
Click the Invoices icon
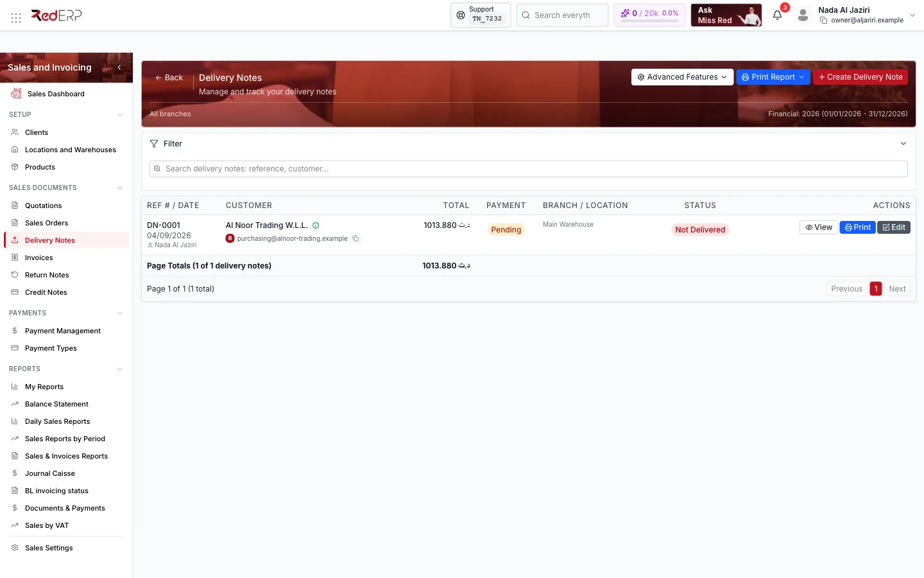coord(15,258)
